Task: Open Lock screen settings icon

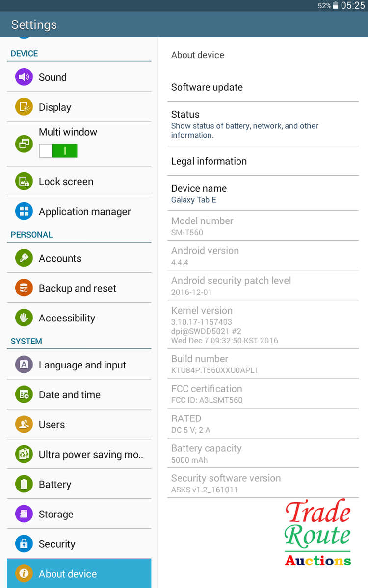Action: pos(24,181)
